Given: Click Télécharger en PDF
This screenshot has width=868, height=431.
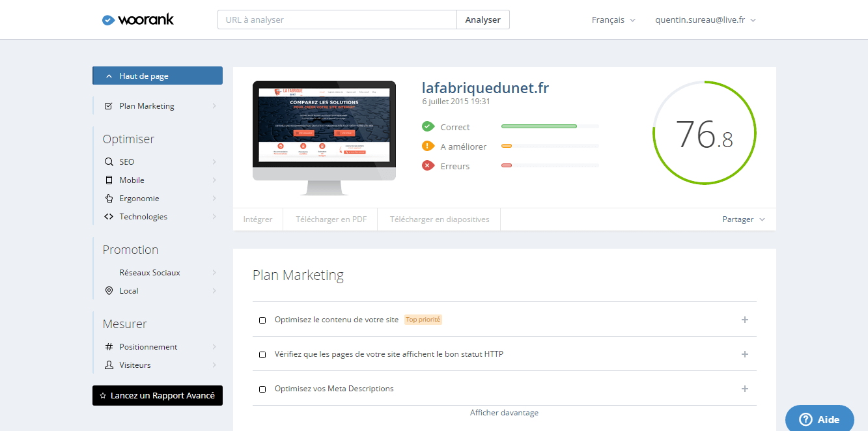Looking at the screenshot, I should click(331, 219).
